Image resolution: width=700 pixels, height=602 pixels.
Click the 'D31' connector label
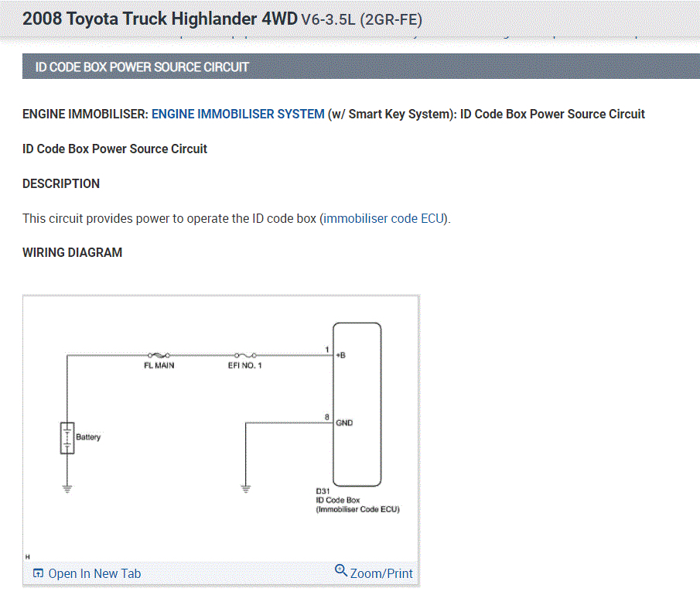tap(323, 491)
